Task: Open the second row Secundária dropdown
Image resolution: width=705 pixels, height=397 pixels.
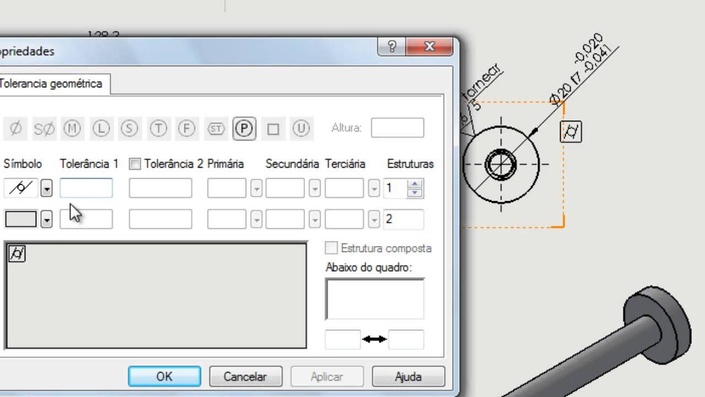Action: pyautogui.click(x=315, y=220)
